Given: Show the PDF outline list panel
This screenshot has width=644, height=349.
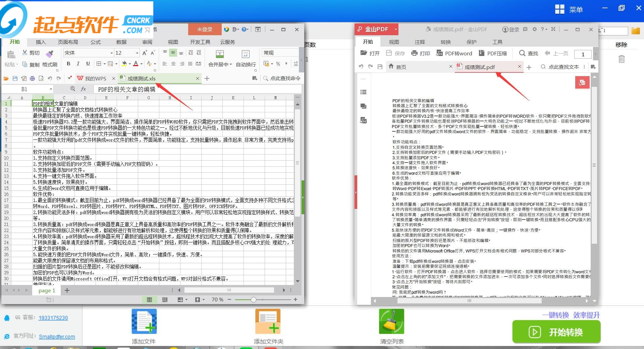Looking at the screenshot, I should tap(363, 92).
